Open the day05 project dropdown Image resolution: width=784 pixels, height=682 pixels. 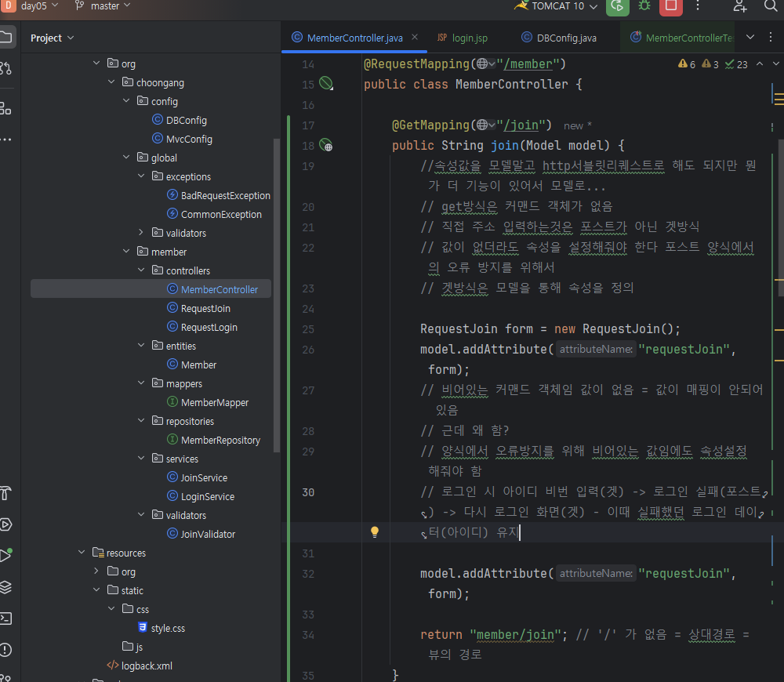tap(39, 6)
